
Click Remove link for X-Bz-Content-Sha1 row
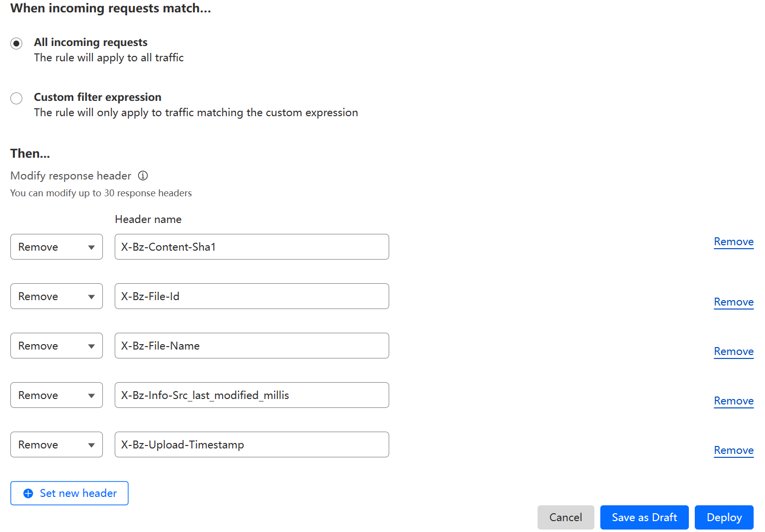[733, 242]
